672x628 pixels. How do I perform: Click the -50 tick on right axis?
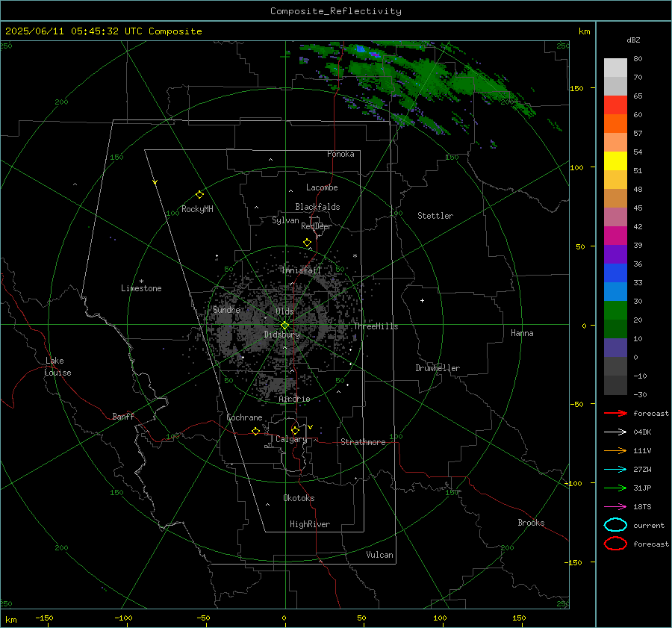(576, 404)
